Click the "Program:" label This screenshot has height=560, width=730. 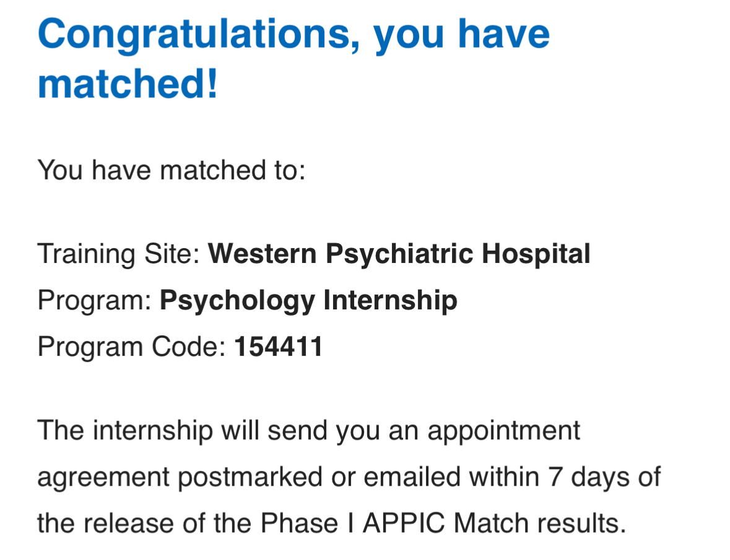click(94, 301)
